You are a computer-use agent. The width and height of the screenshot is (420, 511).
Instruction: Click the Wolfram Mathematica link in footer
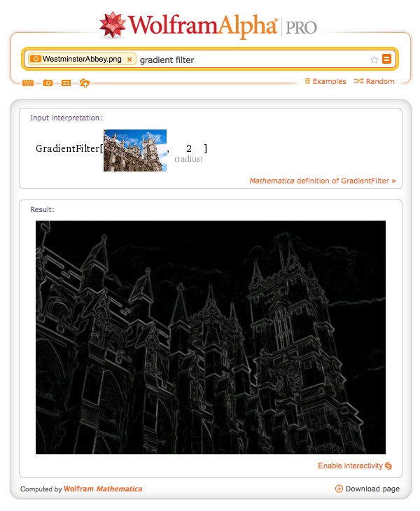tap(103, 489)
